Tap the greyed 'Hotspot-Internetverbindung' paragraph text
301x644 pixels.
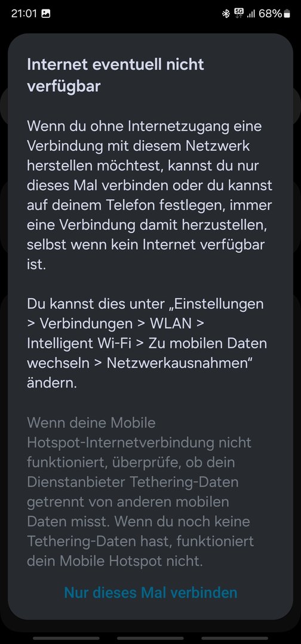[x=121, y=442]
